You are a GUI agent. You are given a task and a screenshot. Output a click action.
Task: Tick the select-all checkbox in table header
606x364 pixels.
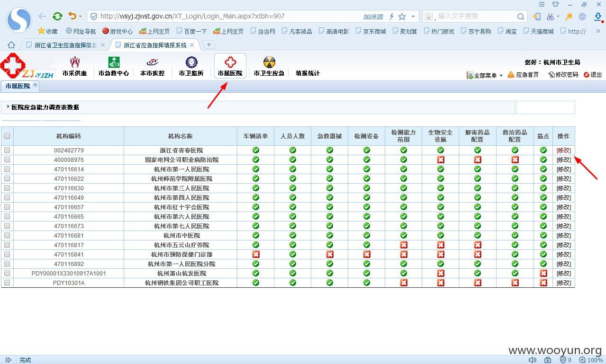coord(7,136)
